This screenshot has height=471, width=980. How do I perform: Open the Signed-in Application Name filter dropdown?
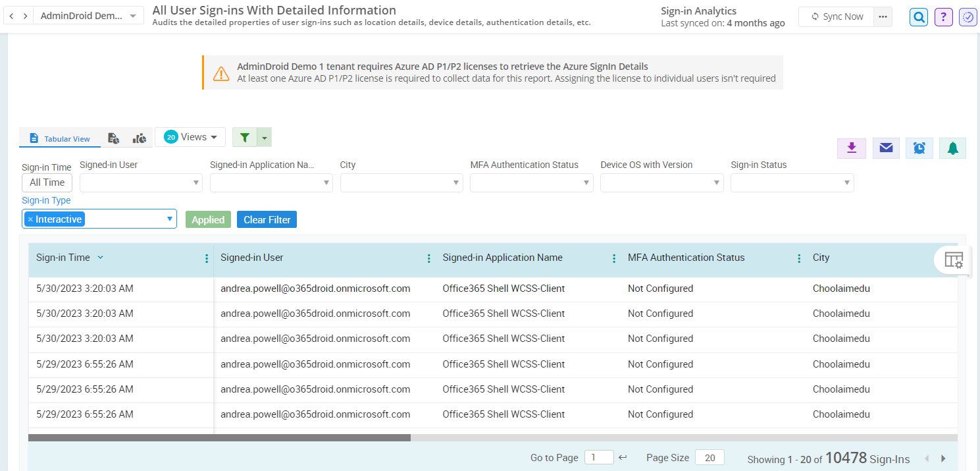click(x=271, y=182)
